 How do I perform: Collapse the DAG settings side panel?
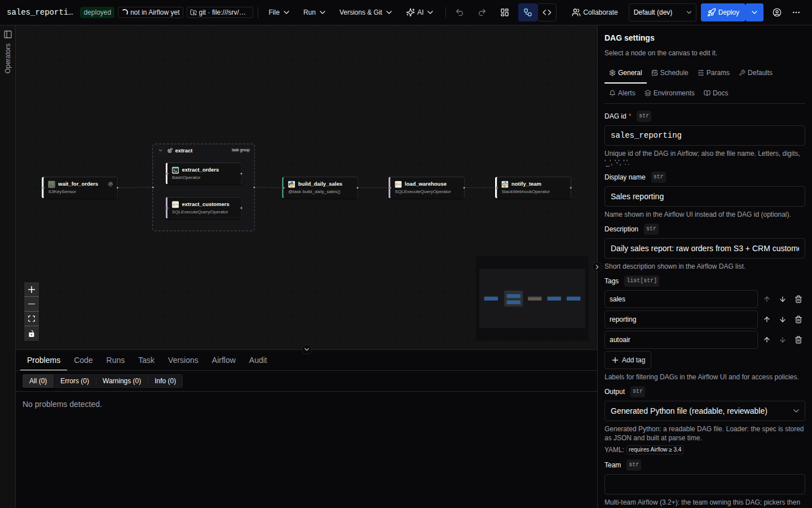click(x=597, y=267)
